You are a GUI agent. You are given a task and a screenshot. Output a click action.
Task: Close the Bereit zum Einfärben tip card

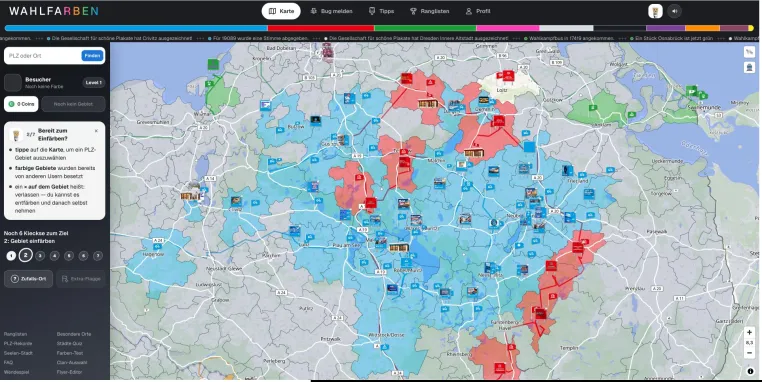[96, 131]
